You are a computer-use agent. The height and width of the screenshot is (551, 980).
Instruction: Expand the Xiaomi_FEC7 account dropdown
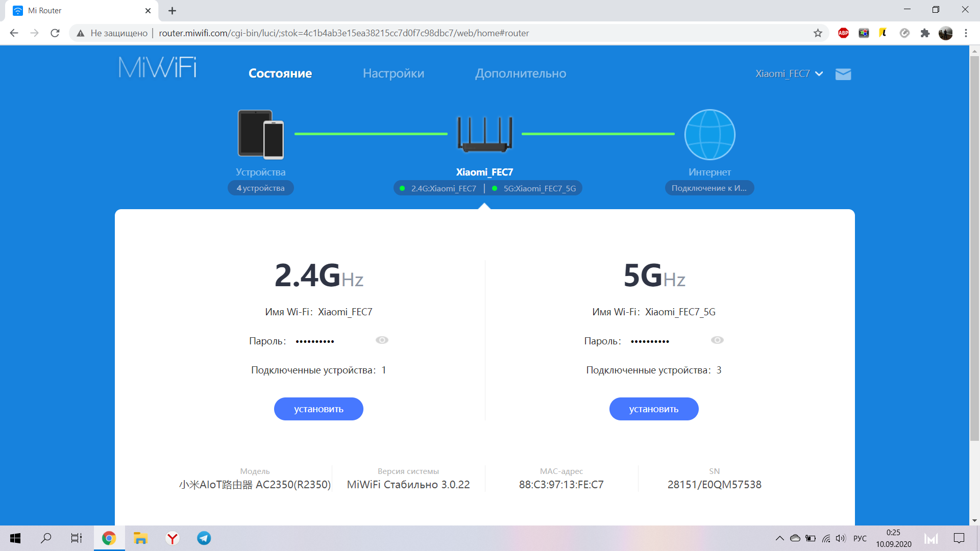click(789, 73)
